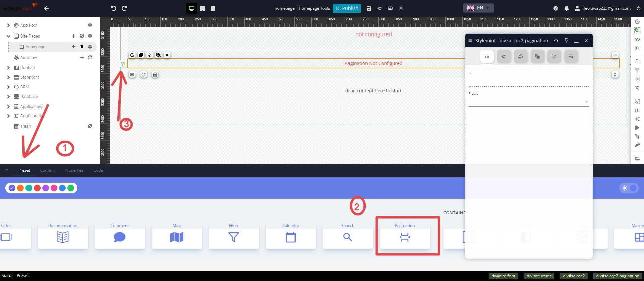The height and width of the screenshot is (281, 644).
Task: Open the notifications bell
Action: (x=566, y=8)
